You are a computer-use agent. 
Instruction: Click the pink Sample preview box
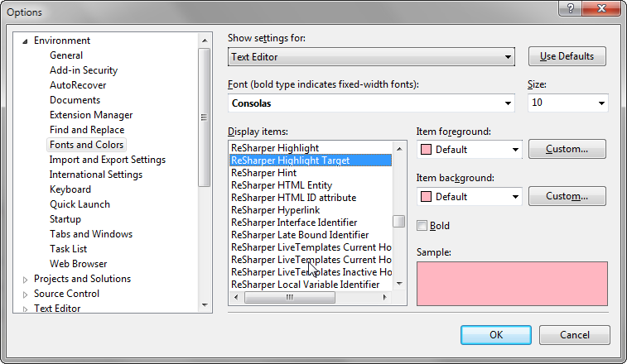click(x=512, y=284)
